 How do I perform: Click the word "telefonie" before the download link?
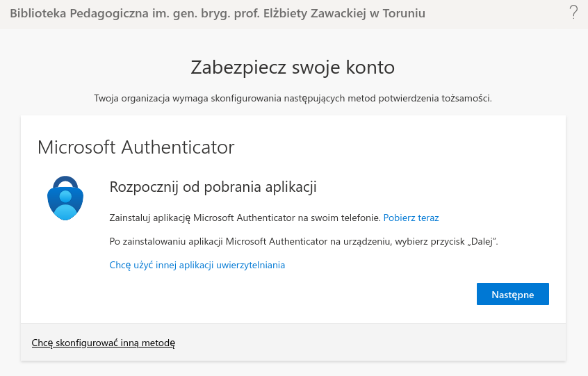pos(359,218)
